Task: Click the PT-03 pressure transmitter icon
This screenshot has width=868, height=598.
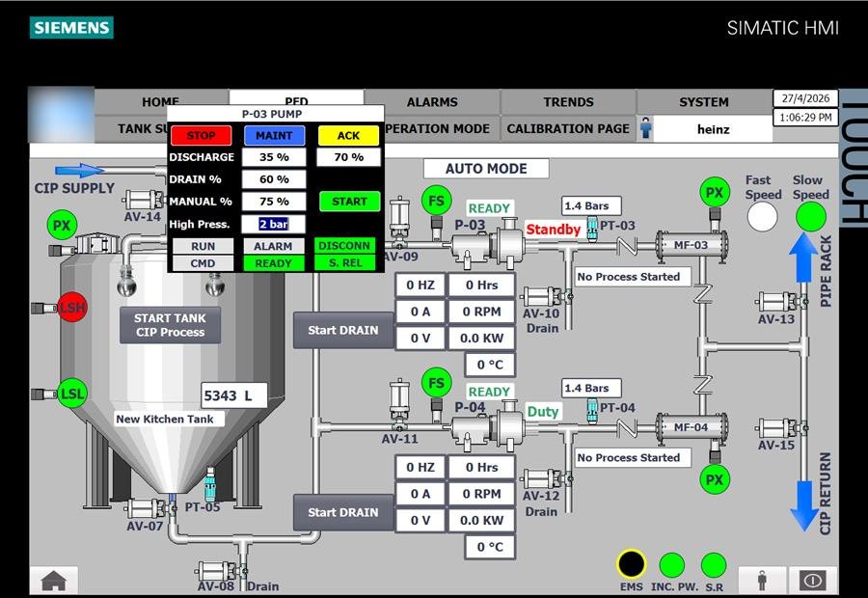Action: click(x=592, y=229)
